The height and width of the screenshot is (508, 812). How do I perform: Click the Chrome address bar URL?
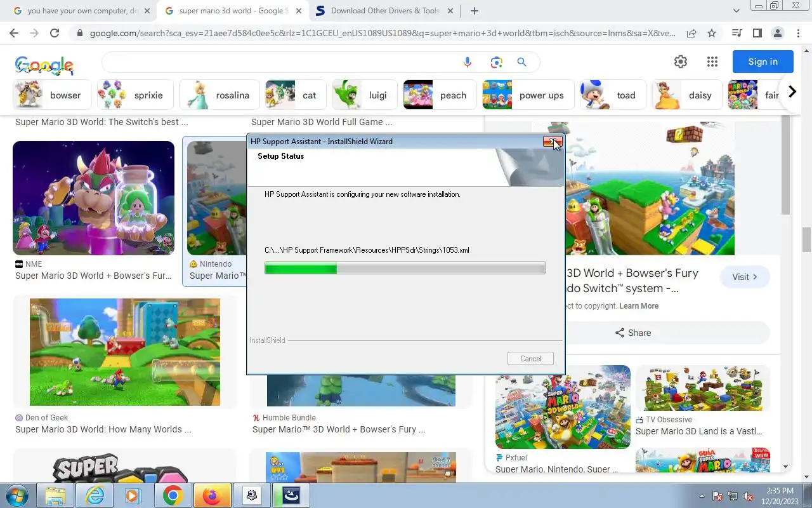pyautogui.click(x=383, y=33)
